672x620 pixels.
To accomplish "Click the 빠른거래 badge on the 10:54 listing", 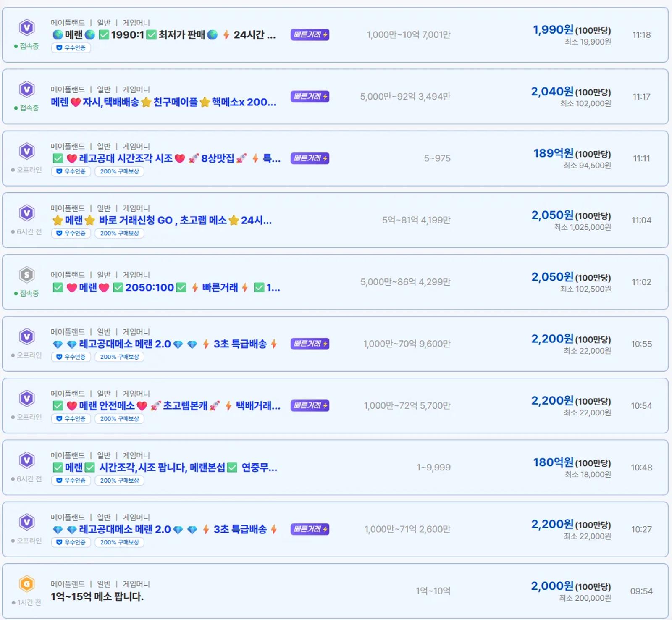I will 310,405.
